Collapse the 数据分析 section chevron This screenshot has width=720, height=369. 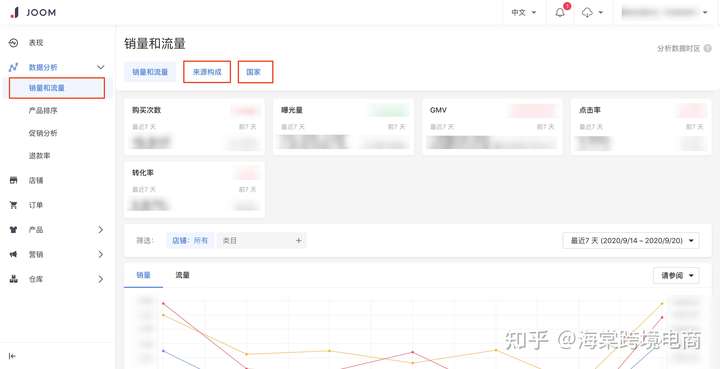click(101, 67)
